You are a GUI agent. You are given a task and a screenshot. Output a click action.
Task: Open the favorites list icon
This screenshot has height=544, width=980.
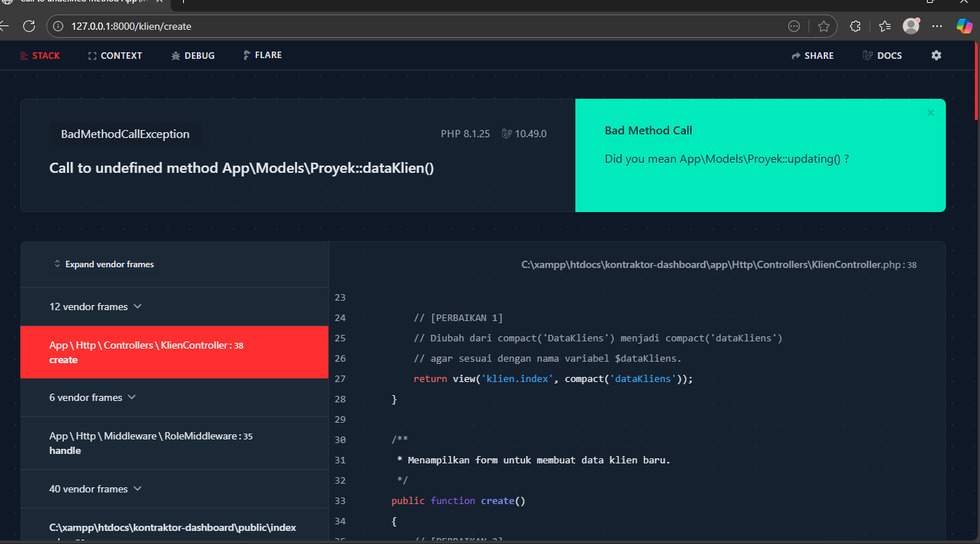884,26
